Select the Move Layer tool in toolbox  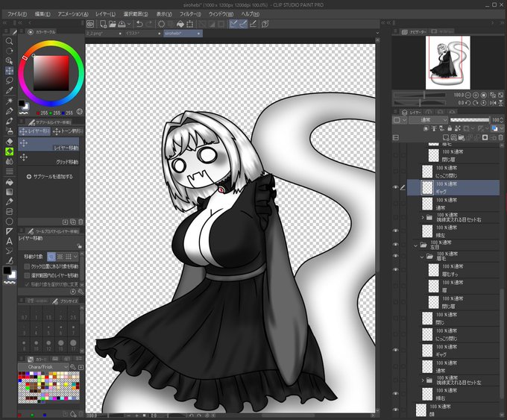tap(10, 71)
